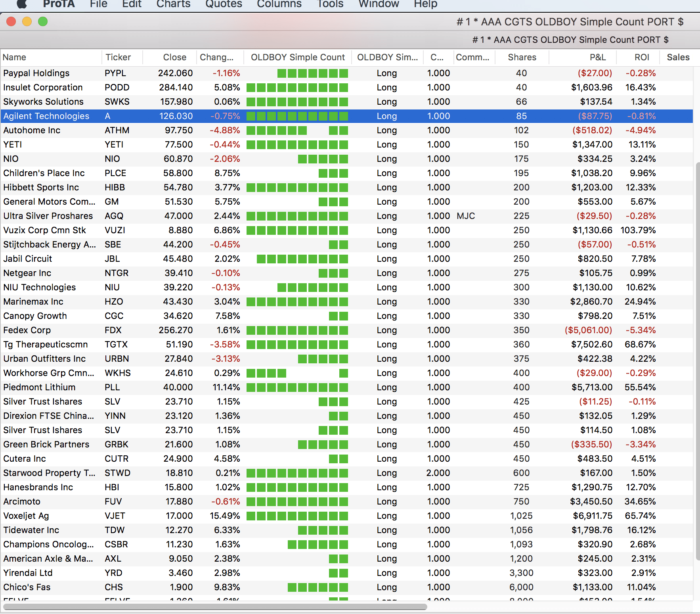Select the Direxion FTSE China row
This screenshot has height=614, width=700.
pos(347,416)
